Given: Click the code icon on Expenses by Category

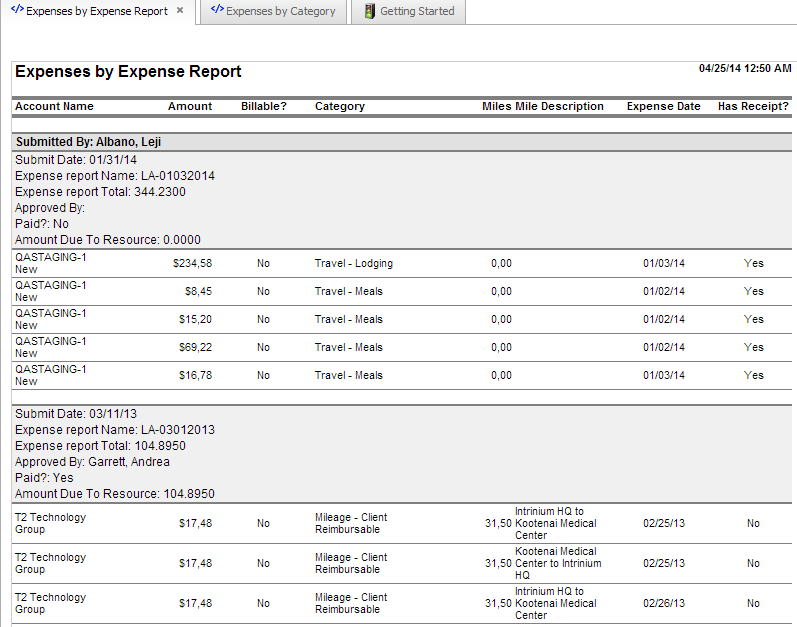Looking at the screenshot, I should [217, 11].
